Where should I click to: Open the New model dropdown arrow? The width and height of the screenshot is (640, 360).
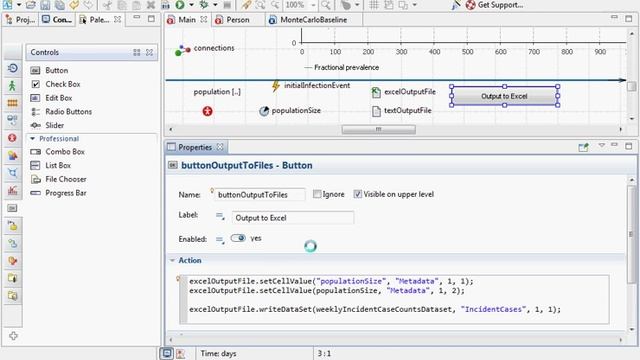click(19, 5)
